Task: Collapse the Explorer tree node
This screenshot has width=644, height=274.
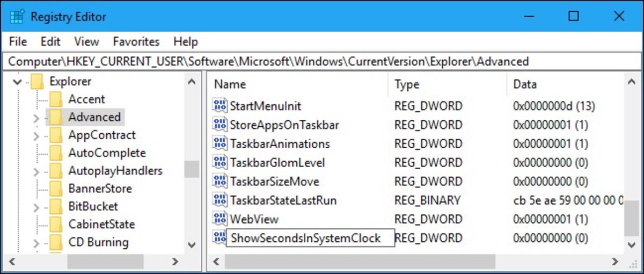Action: click(x=18, y=82)
